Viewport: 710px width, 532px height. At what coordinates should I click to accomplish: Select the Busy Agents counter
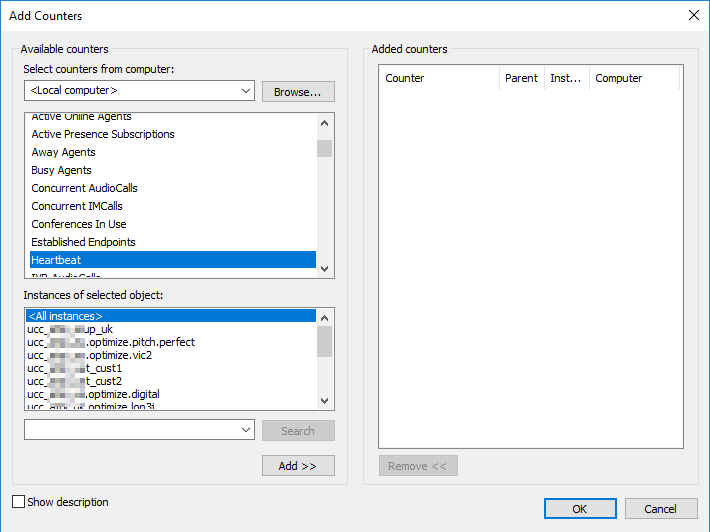pos(173,170)
